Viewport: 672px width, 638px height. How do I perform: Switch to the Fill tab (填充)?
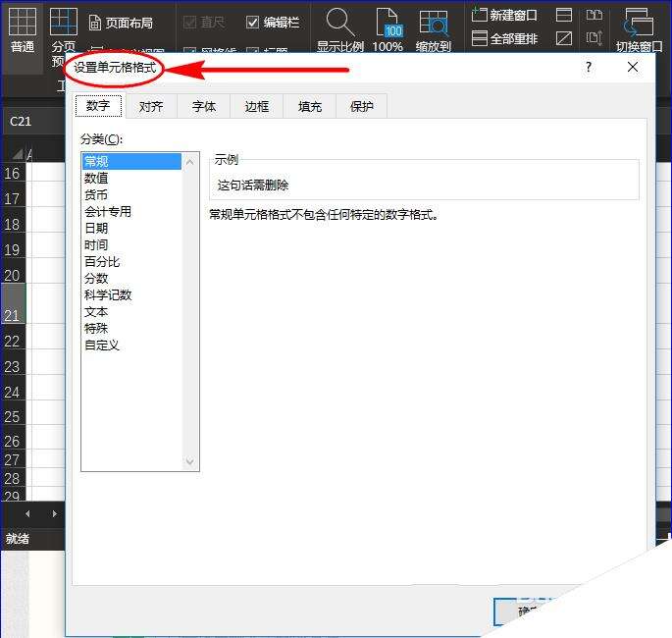point(310,106)
